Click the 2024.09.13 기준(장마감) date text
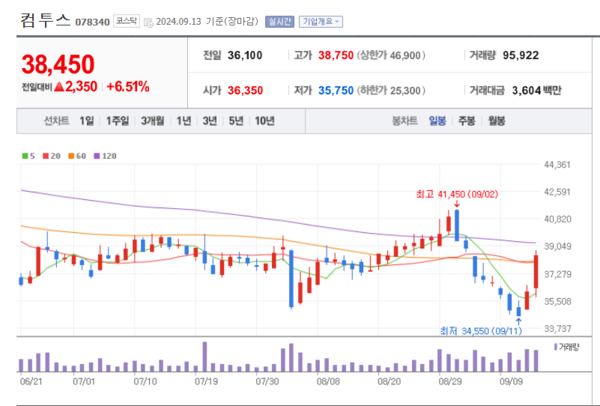The width and height of the screenshot is (600, 406). point(207,21)
